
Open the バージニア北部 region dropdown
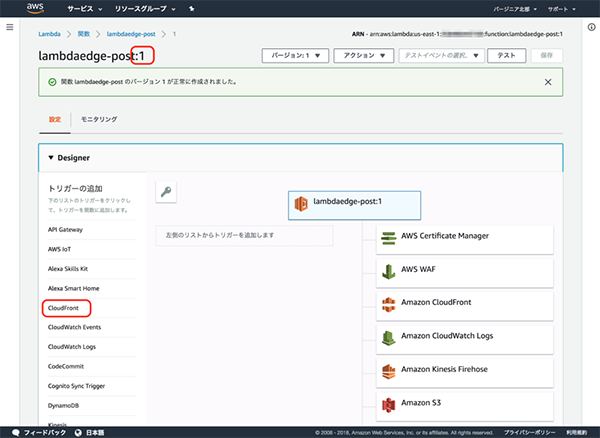[x=515, y=9]
